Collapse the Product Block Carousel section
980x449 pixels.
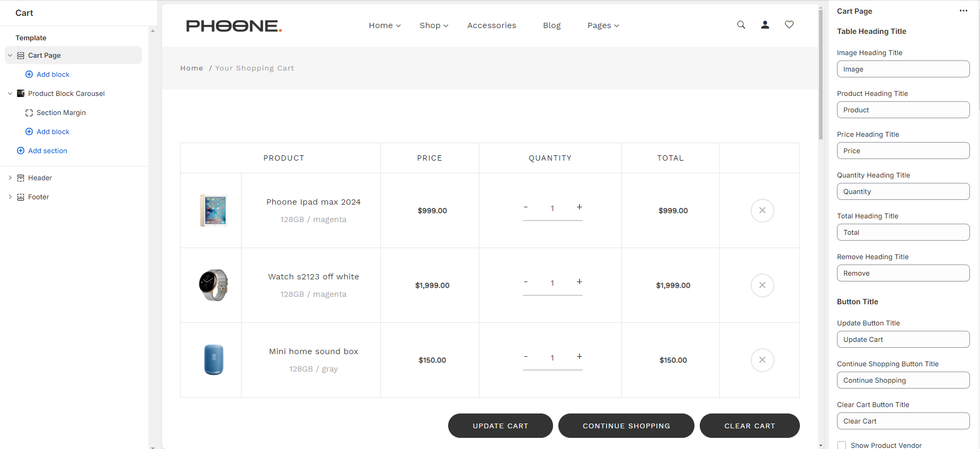coord(10,93)
